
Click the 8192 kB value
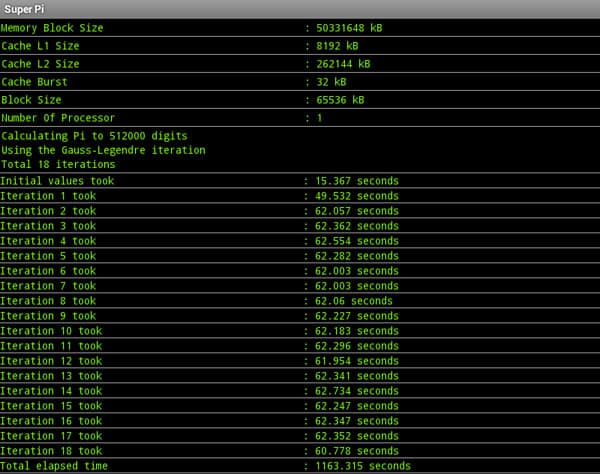(337, 46)
